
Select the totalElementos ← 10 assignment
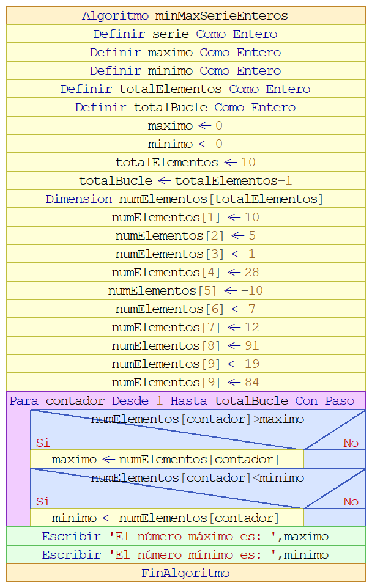186,163
